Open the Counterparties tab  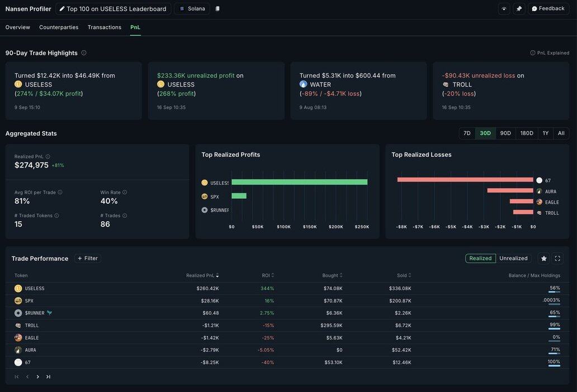click(59, 27)
